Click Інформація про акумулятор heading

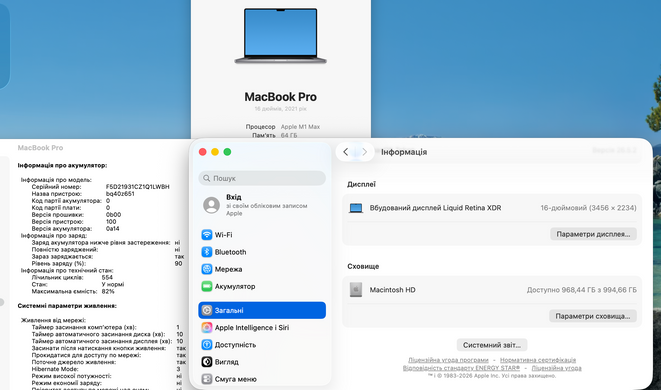(x=62, y=166)
